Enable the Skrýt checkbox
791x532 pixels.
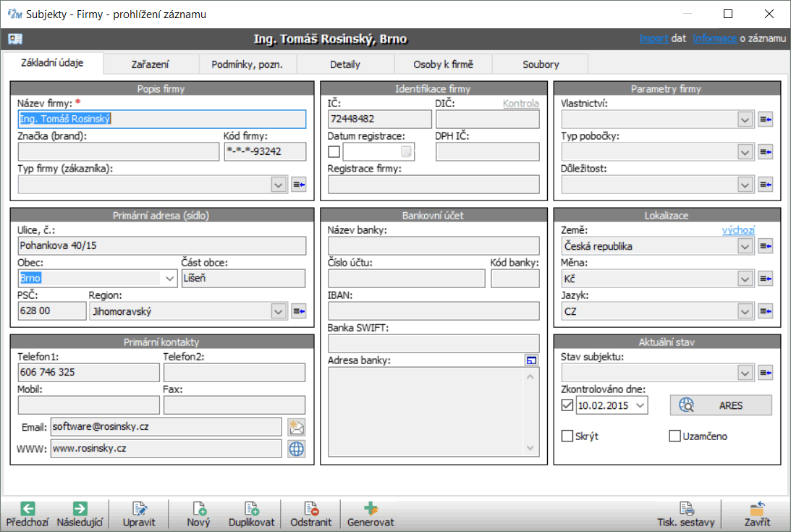pos(567,436)
